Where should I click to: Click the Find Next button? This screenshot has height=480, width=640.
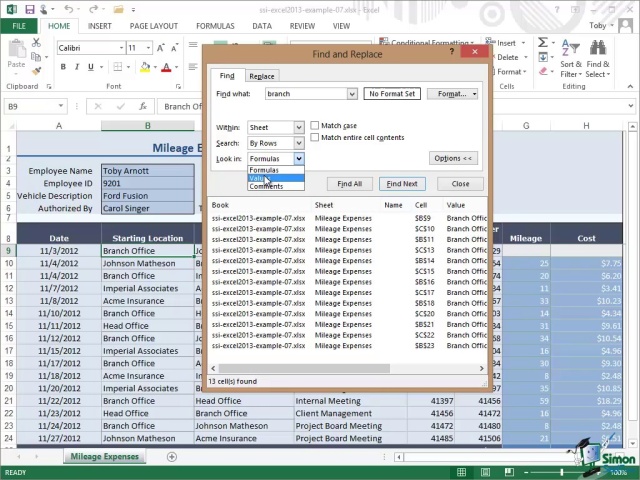point(402,184)
